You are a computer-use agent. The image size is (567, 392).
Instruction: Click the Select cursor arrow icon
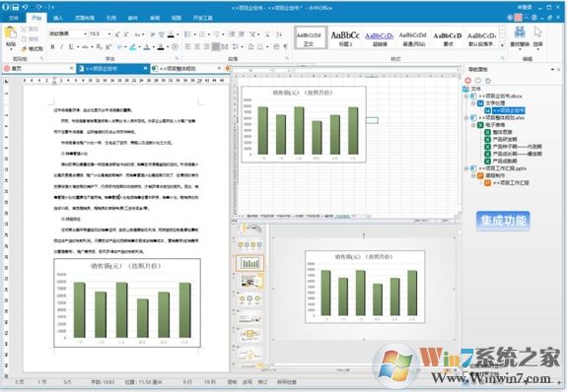tap(537, 33)
